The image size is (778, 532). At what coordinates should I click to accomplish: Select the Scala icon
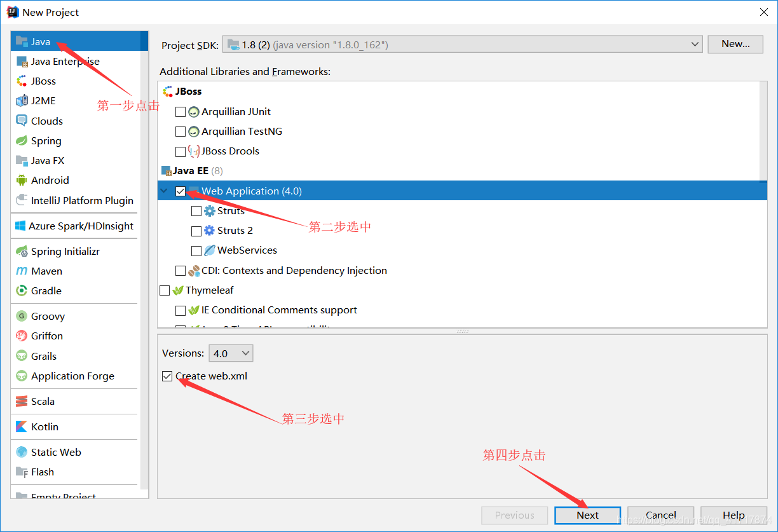point(22,401)
